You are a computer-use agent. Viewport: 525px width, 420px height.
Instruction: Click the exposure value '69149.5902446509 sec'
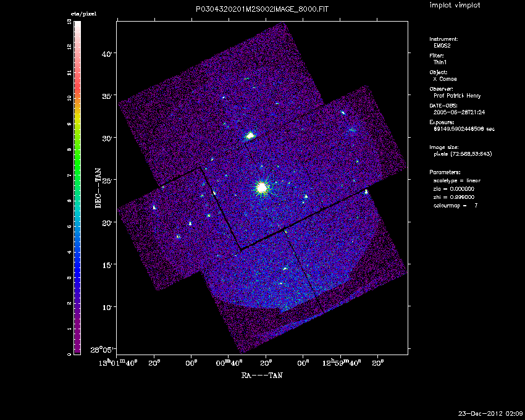[x=464, y=129]
